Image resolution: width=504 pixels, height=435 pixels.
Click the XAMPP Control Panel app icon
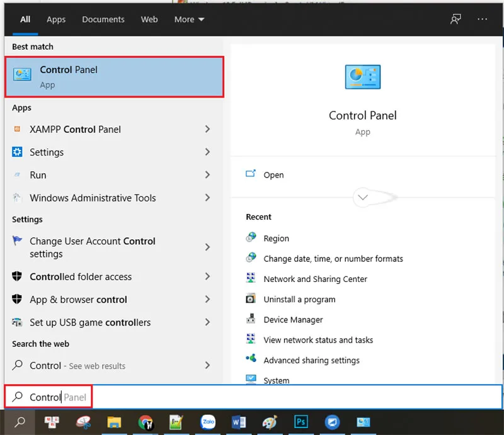(x=17, y=129)
